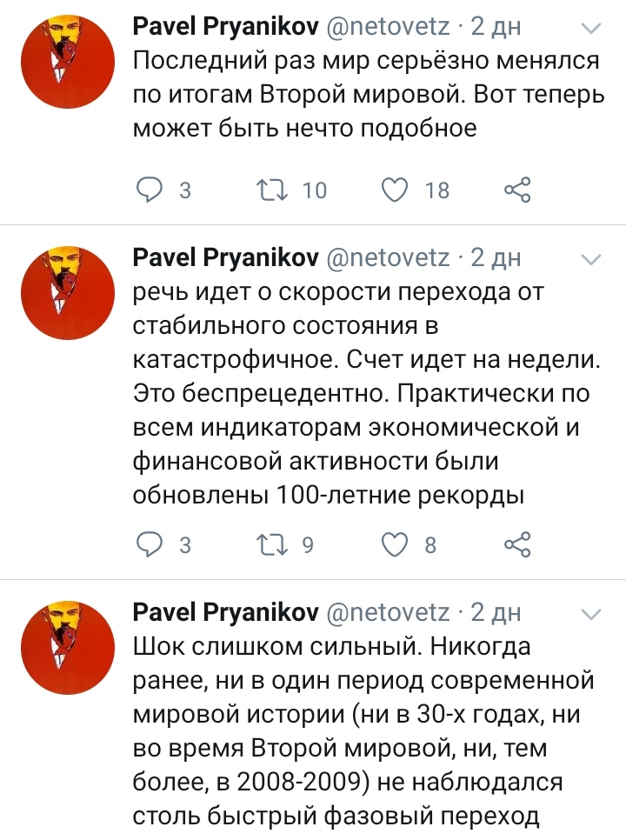Viewport: 626px width, 840px height.
Task: Open the avatar on the second tweet
Action: tap(68, 293)
